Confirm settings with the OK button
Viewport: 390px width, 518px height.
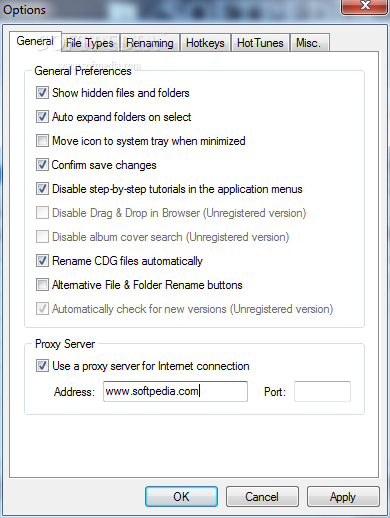(x=181, y=497)
